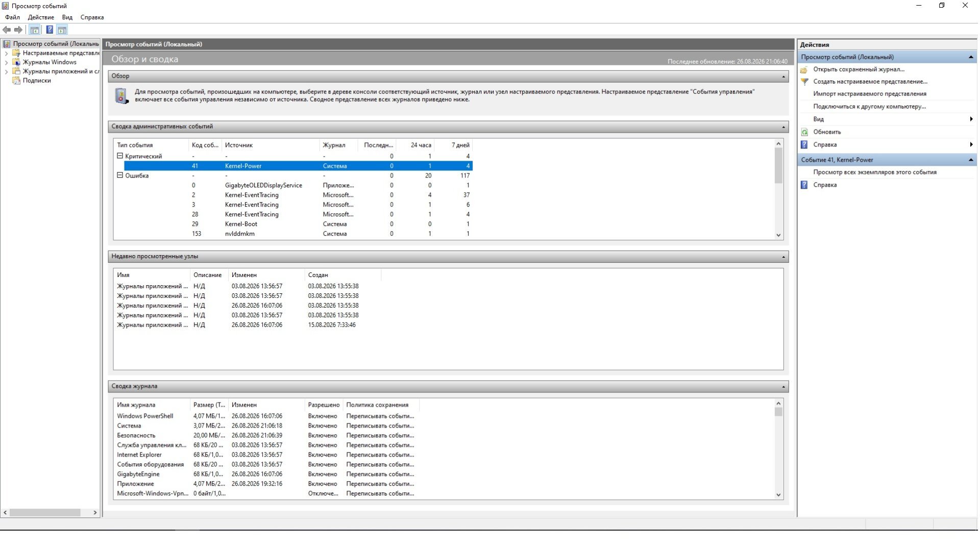
Task: Click the Forward arrow toolbar icon
Action: click(18, 30)
